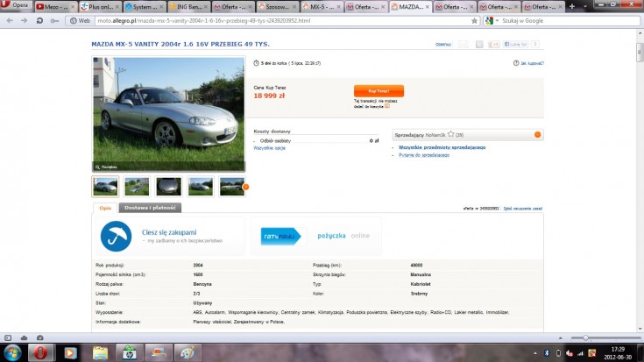Close the 'MAZDA...' active tab
The image size is (644, 362).
pyautogui.click(x=428, y=7)
